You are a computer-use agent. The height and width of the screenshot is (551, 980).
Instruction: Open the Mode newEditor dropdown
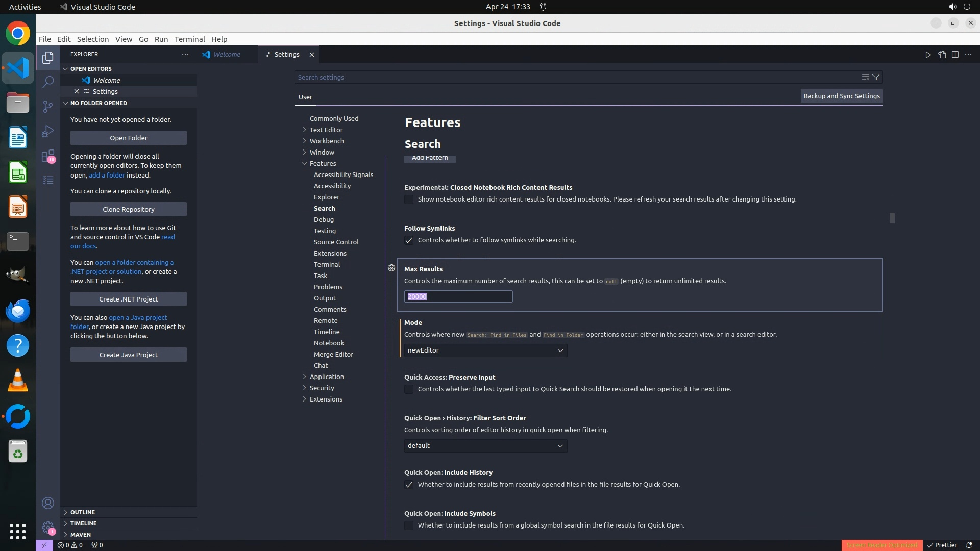point(485,350)
